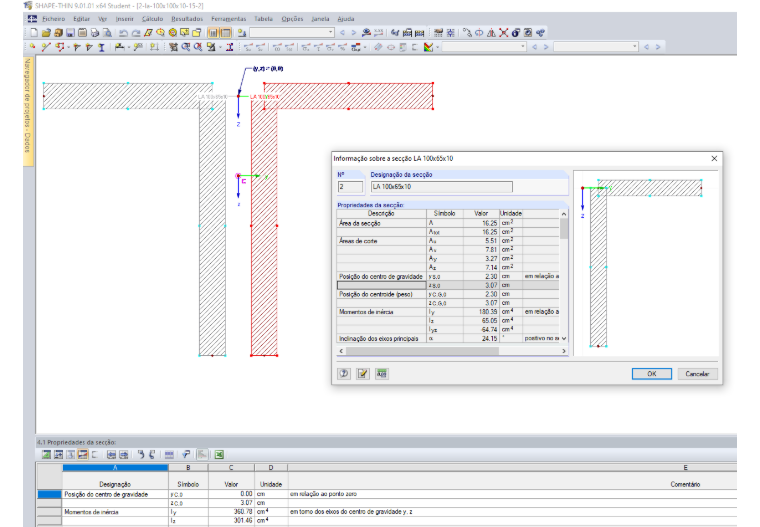Click column header A in bottom table
Screen dimensions: 760x527
point(115,468)
